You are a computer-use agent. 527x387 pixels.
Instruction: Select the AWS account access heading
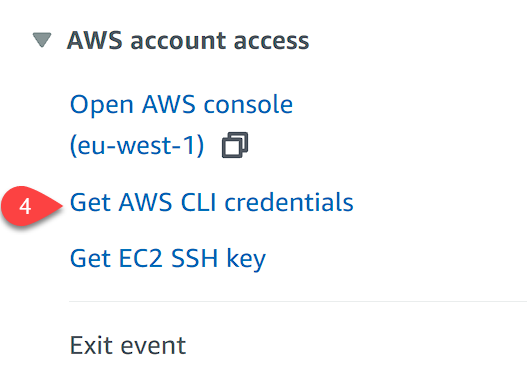click(188, 40)
